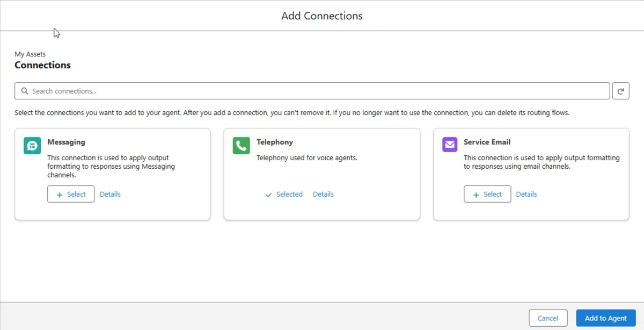The image size is (644, 330).
Task: Click the magnifier icon in search box
Action: pyautogui.click(x=25, y=91)
